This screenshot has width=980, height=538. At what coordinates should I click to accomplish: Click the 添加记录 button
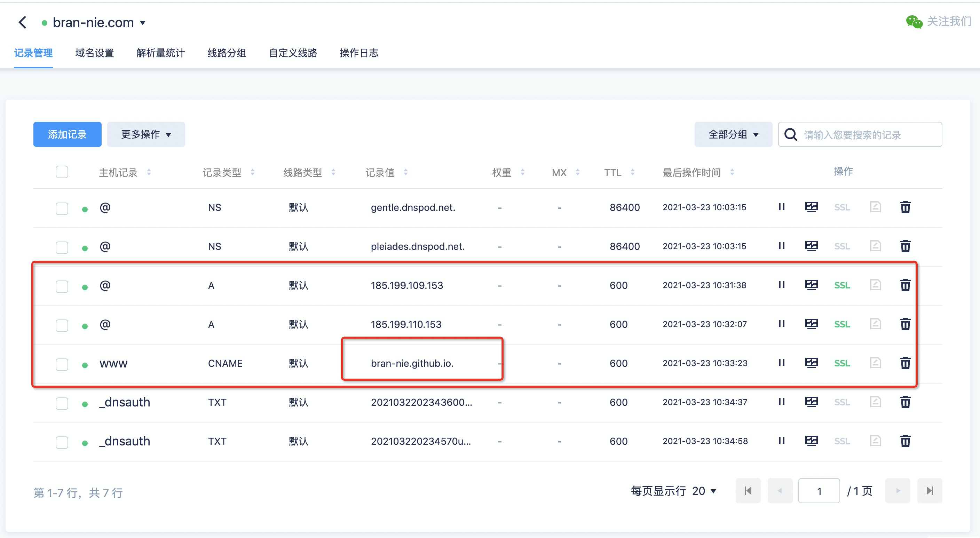(x=67, y=134)
